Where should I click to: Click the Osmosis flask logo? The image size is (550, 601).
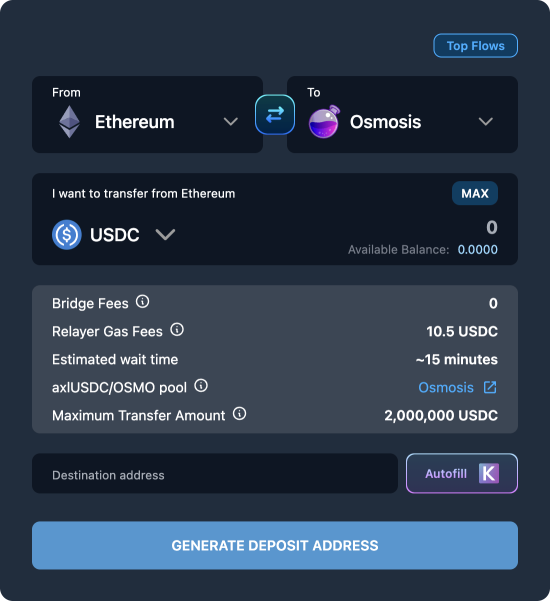click(x=324, y=122)
